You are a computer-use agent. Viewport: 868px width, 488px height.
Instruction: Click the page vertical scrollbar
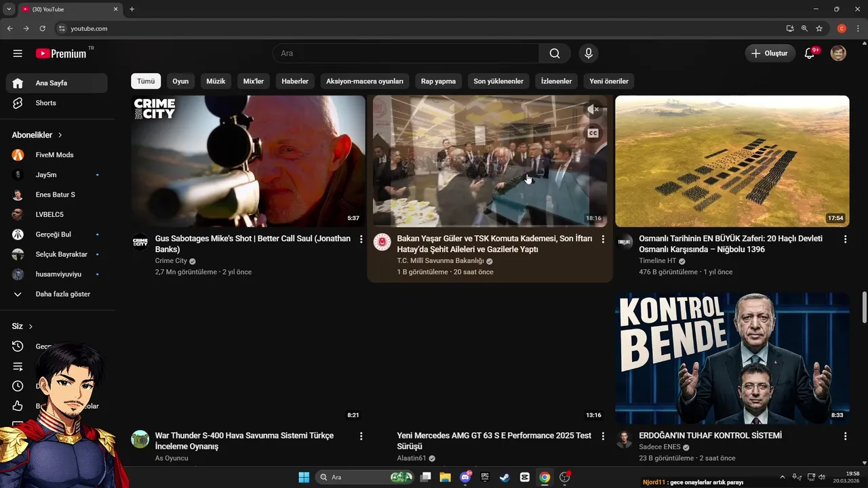(864, 308)
